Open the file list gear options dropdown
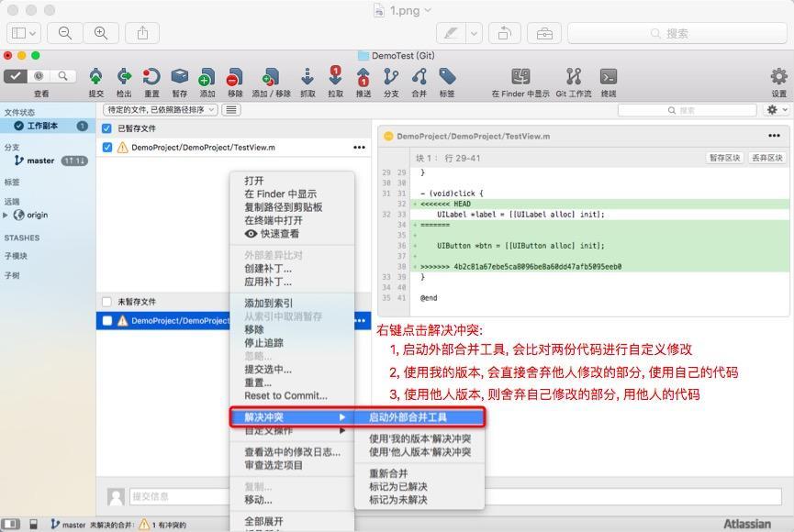Image resolution: width=794 pixels, height=532 pixels. click(776, 110)
